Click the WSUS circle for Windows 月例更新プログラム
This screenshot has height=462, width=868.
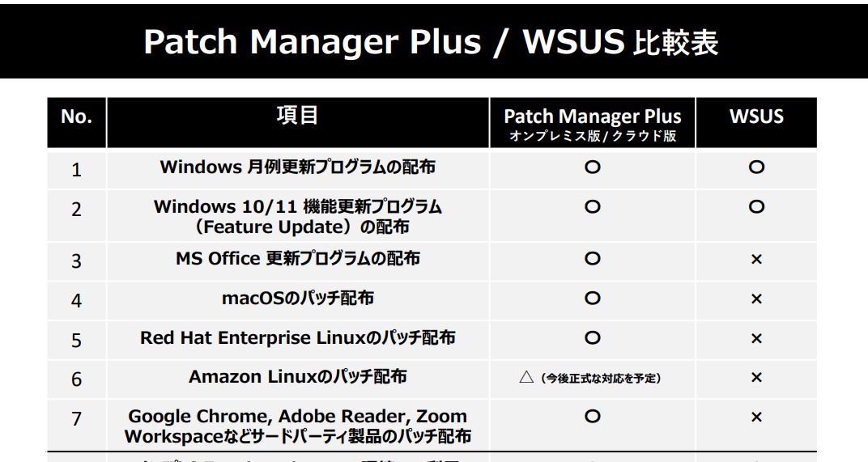[x=756, y=167]
